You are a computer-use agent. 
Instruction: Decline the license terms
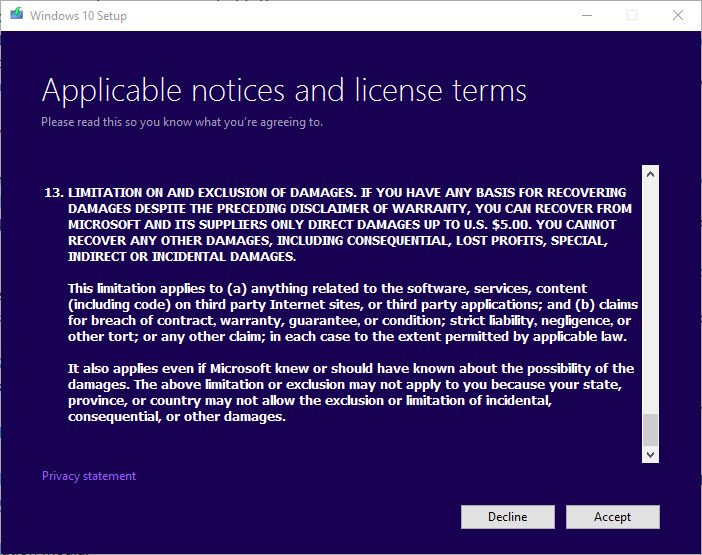507,517
